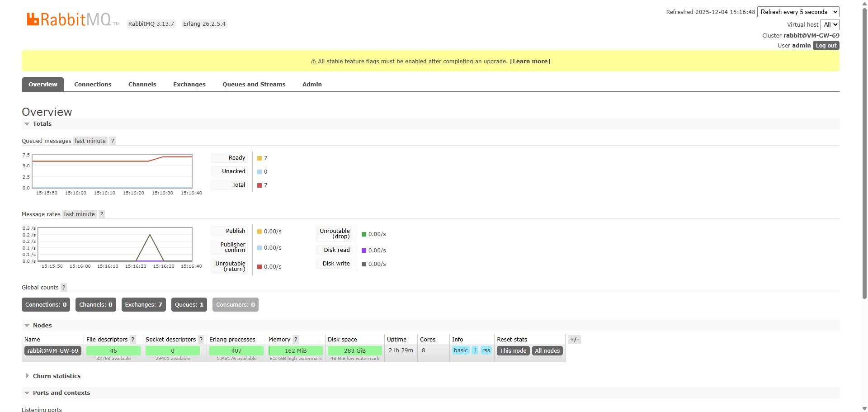Open help for Memory column

pyautogui.click(x=296, y=340)
